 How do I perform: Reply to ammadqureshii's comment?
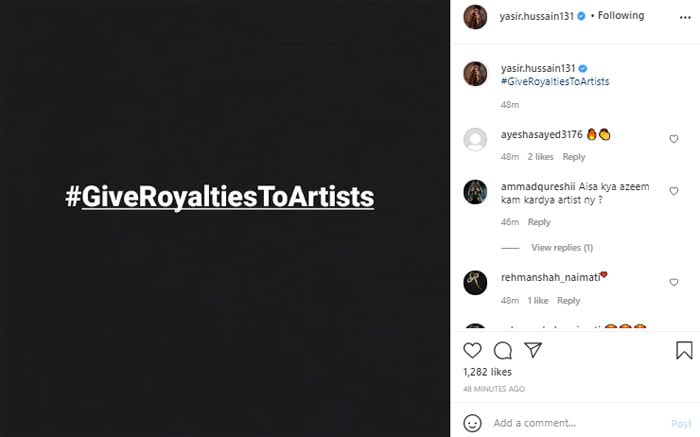coord(539,222)
